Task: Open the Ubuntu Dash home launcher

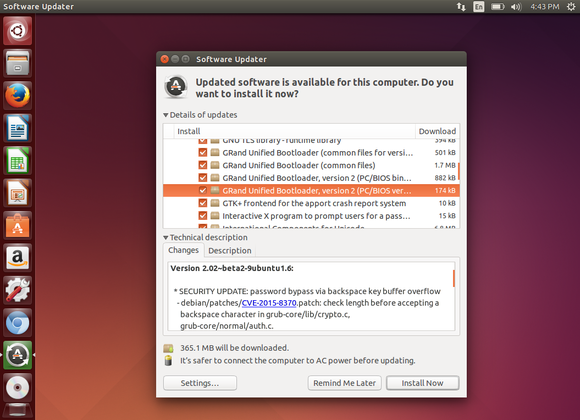Action: pyautogui.click(x=17, y=31)
